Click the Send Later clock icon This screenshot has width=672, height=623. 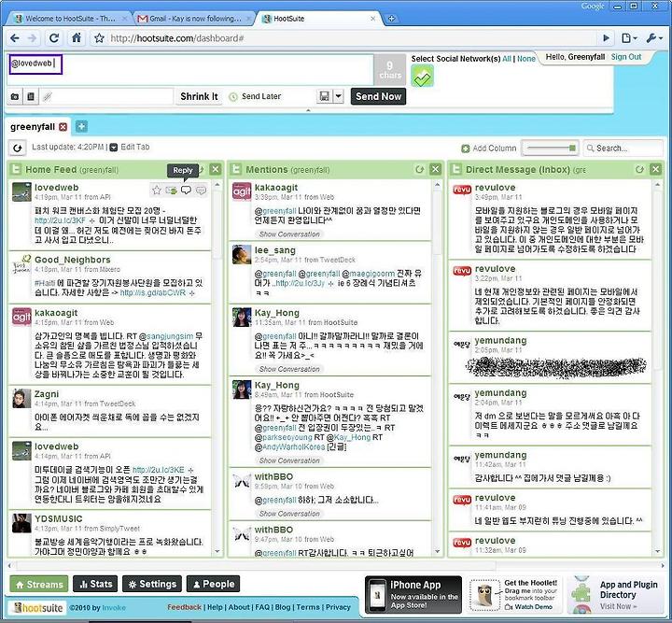coord(233,97)
